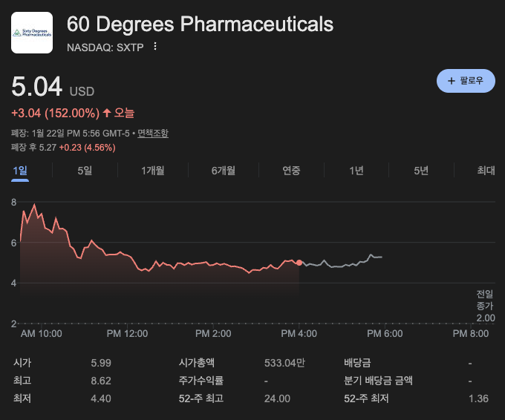
Task: Switch to the 1년 chart tab
Action: 356,170
